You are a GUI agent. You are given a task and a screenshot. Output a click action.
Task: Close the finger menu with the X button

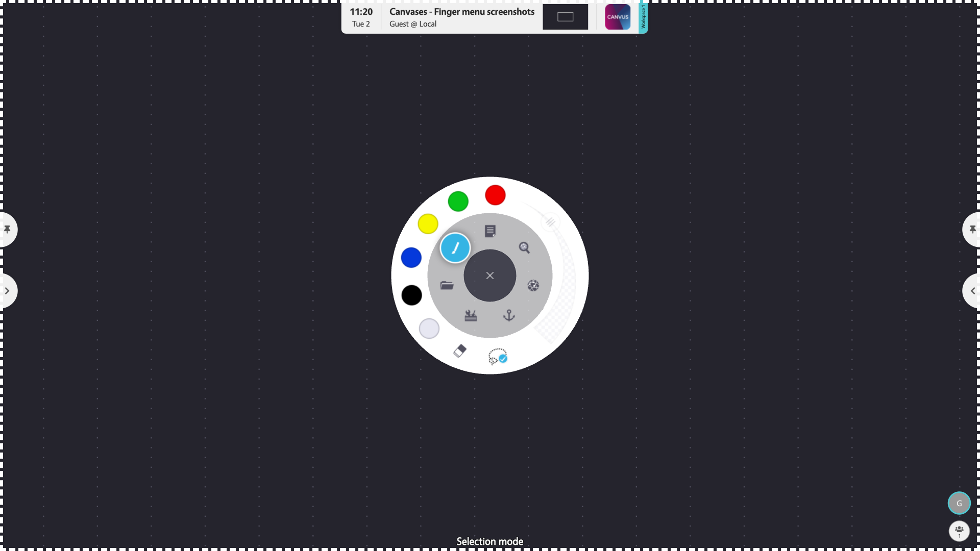489,275
